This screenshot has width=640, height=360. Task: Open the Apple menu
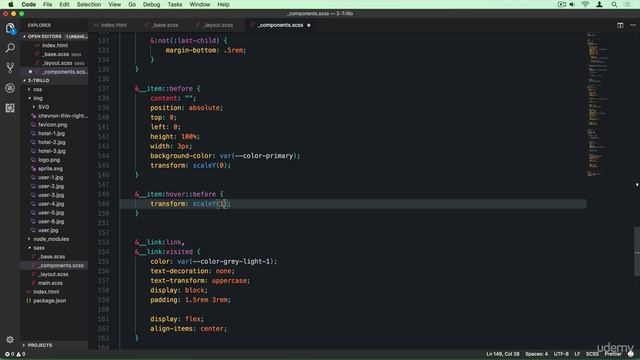11,4
